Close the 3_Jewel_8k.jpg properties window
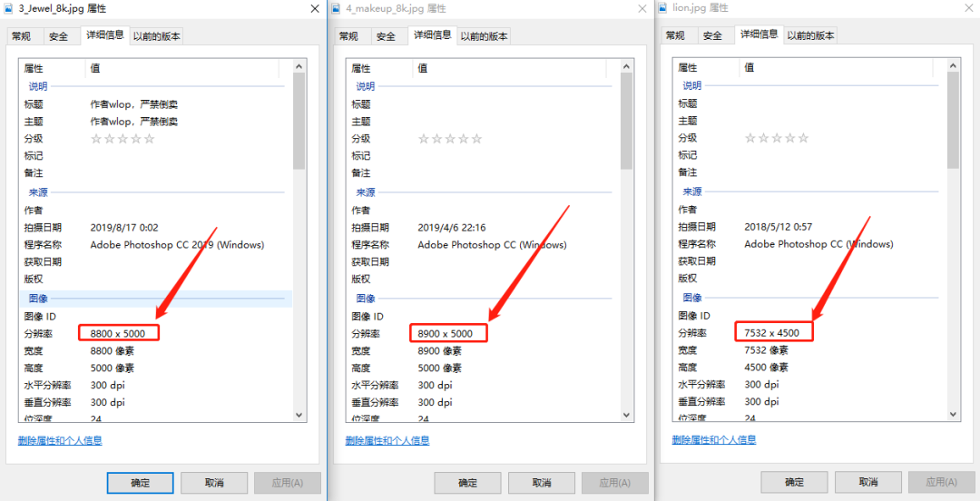Screen dimensions: 980x501 point(314,9)
